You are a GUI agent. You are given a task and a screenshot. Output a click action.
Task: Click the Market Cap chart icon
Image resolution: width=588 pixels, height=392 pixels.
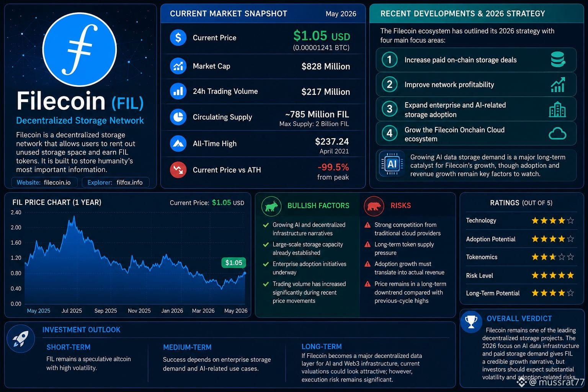(x=178, y=66)
